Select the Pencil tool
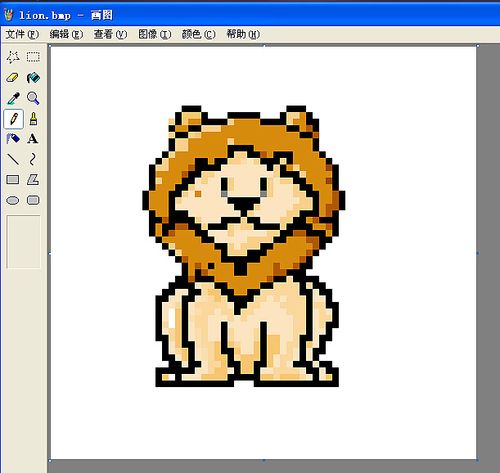The width and height of the screenshot is (500, 473). coord(13,119)
